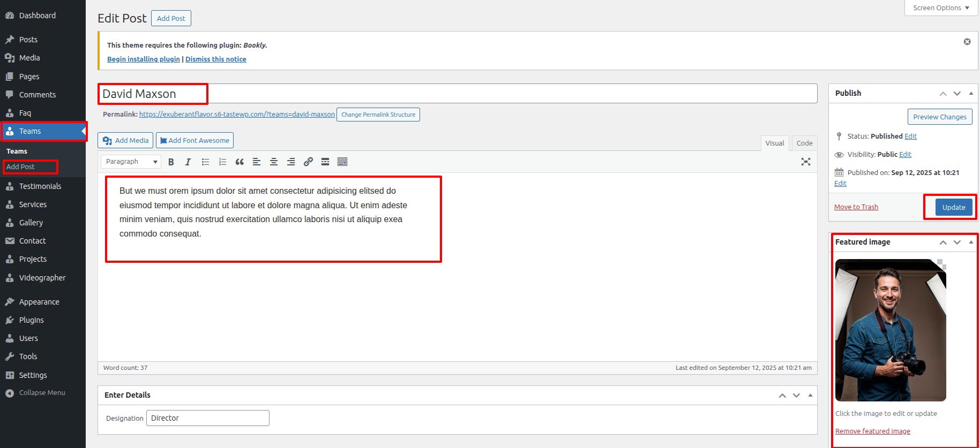Switch to the Code editor tab

pos(804,143)
